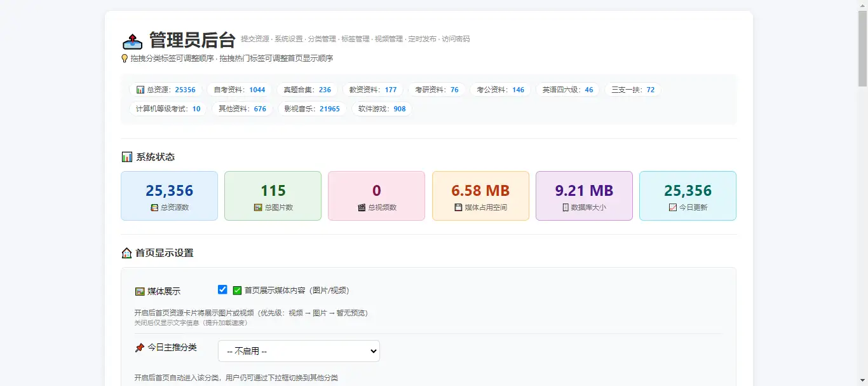Screen dimensions: 868x386
Task: Click the device icon beside 数据库大小
Action: pos(566,207)
